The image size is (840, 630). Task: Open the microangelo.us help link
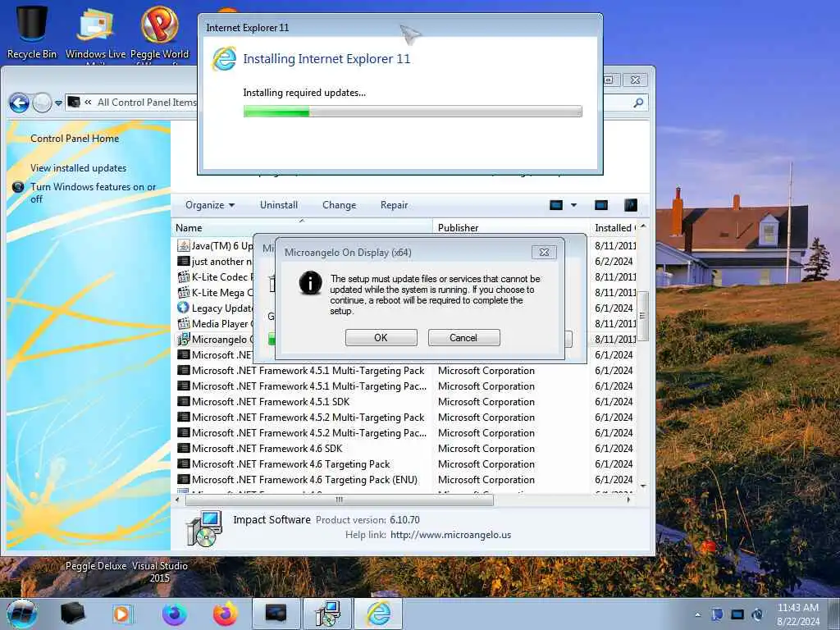click(450, 535)
